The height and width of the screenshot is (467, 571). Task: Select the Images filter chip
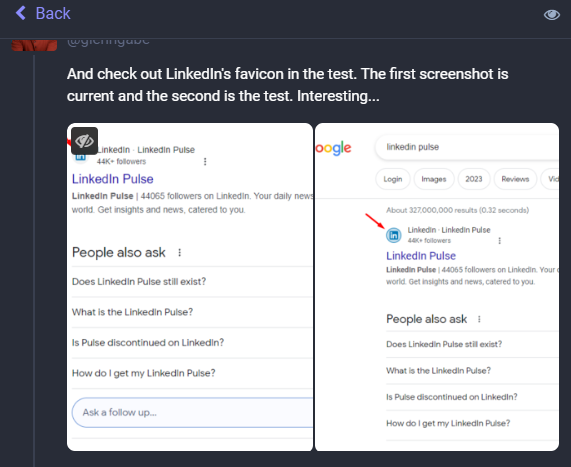[x=434, y=179]
